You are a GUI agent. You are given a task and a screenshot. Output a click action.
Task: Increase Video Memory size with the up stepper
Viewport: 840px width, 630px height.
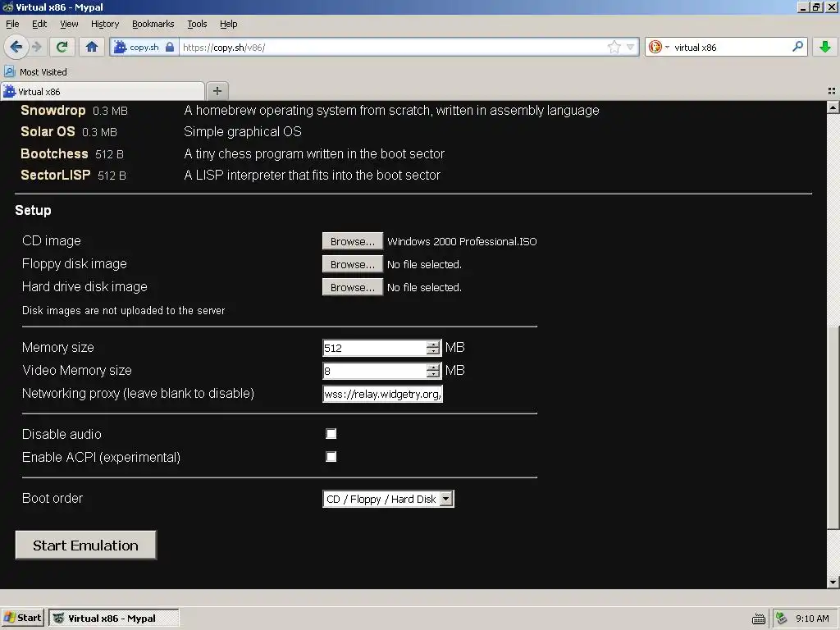pyautogui.click(x=433, y=367)
